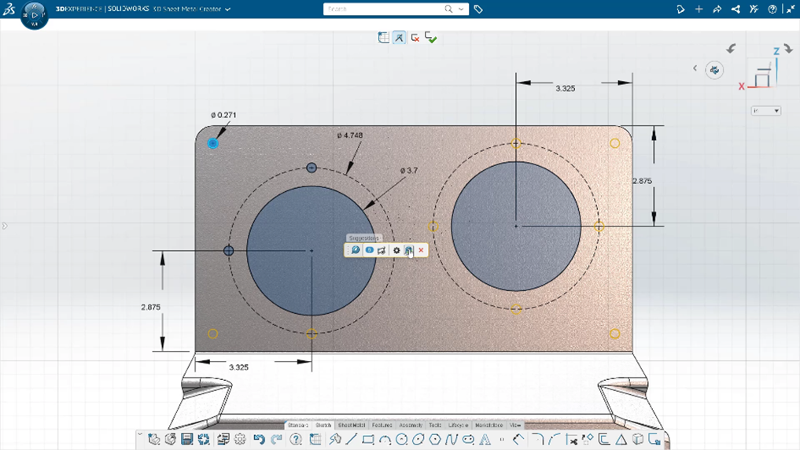Open the search options dropdown arrow
Viewport: 800px width, 450px height.
[461, 9]
